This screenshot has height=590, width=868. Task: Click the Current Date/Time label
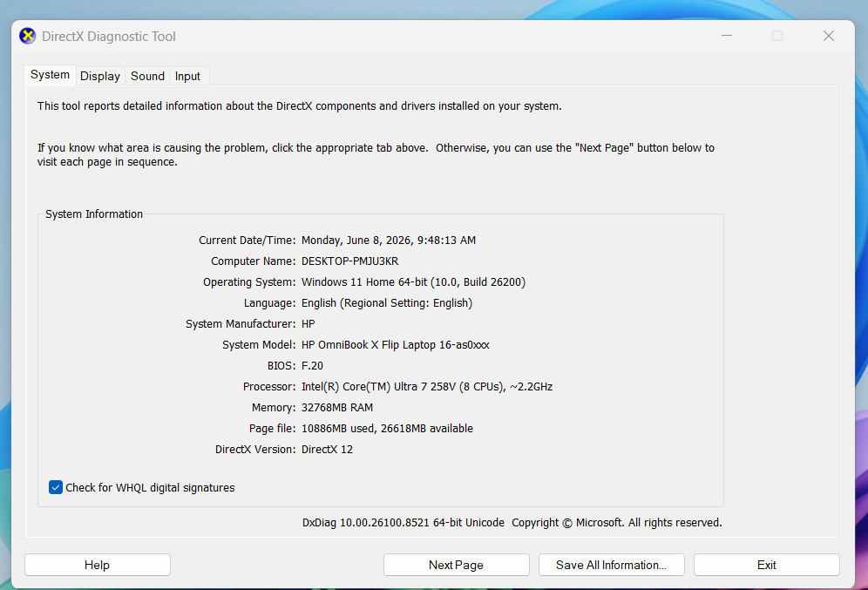(x=247, y=241)
